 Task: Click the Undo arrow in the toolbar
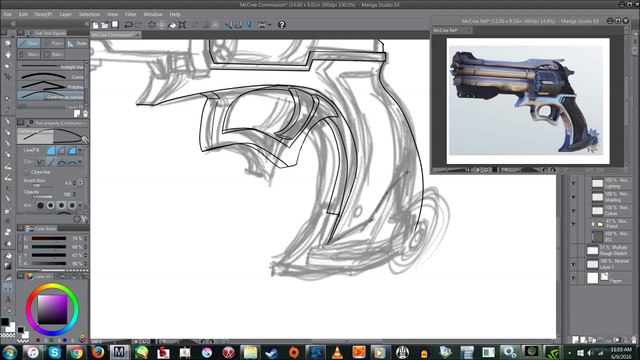(128, 25)
